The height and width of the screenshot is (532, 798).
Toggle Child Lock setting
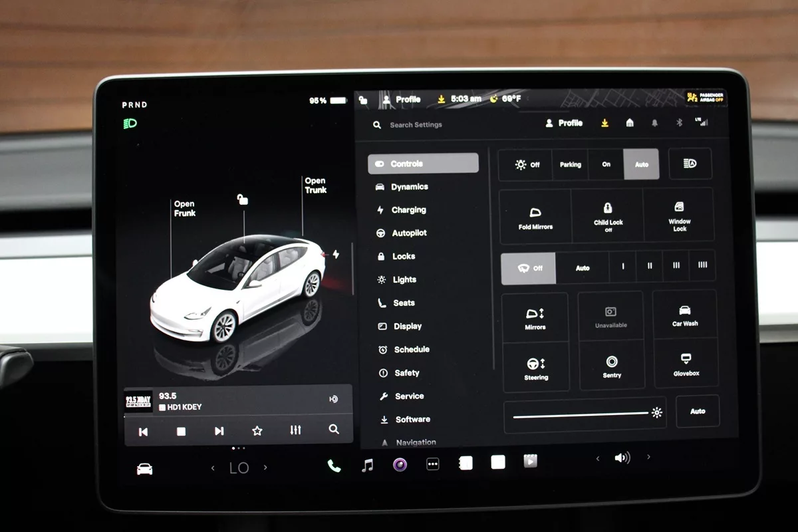(608, 216)
